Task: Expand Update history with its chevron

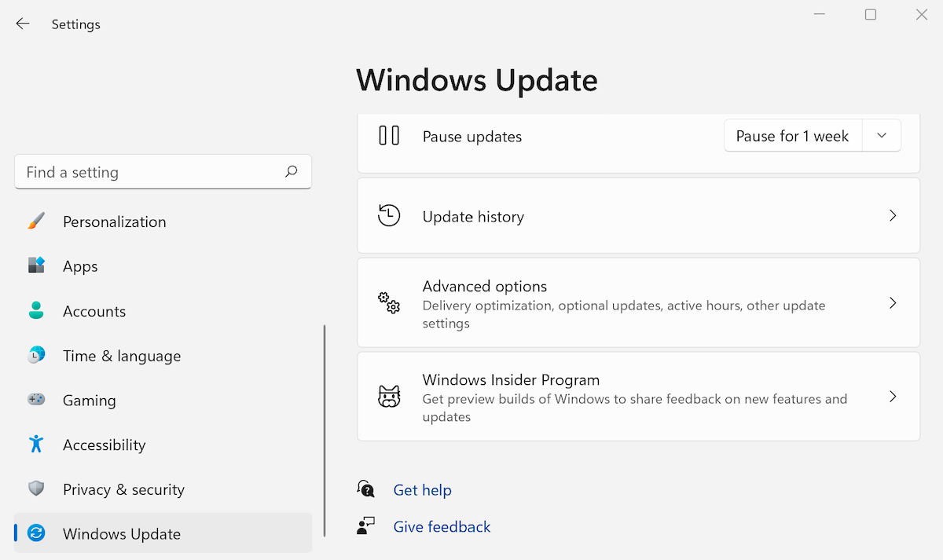Action: [893, 215]
